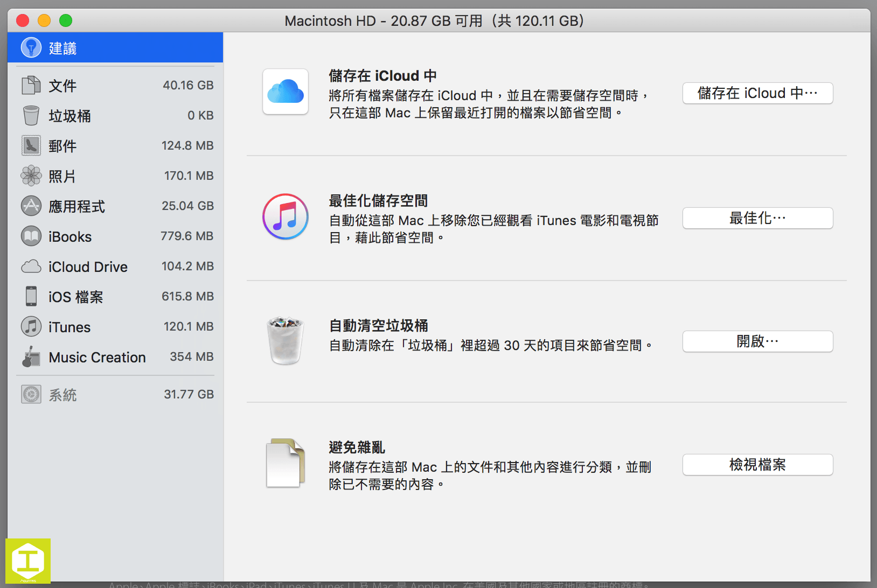Select the Music Creation guitar icon
This screenshot has height=588, width=877.
point(31,356)
